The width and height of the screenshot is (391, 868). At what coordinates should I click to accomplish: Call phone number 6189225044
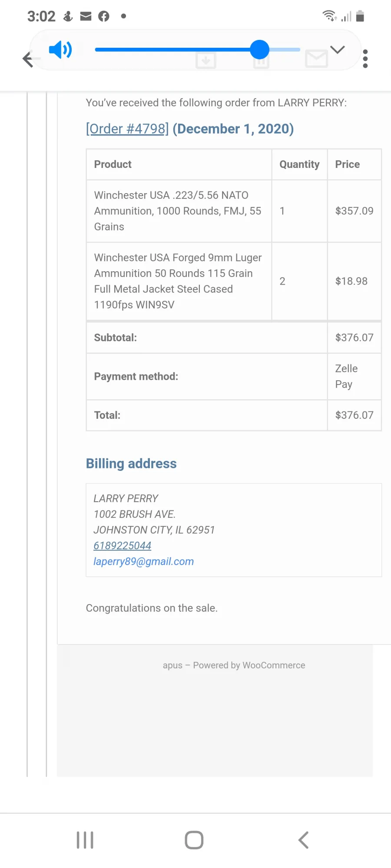(123, 546)
